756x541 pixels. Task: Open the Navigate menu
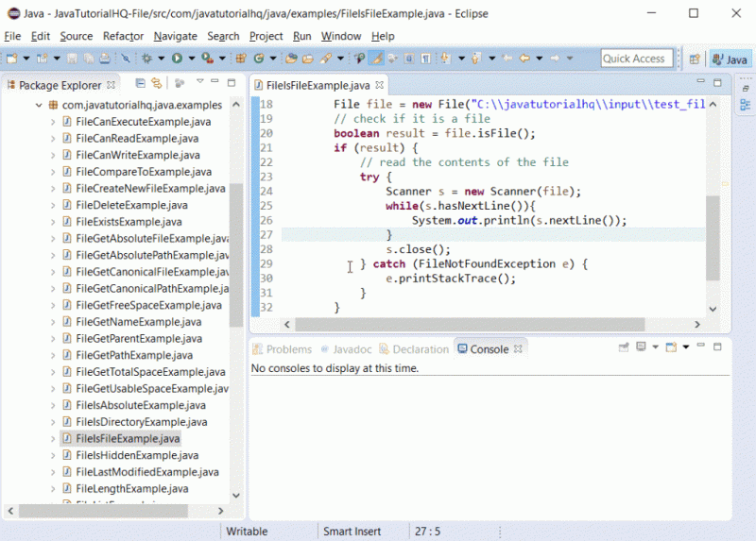click(x=175, y=36)
